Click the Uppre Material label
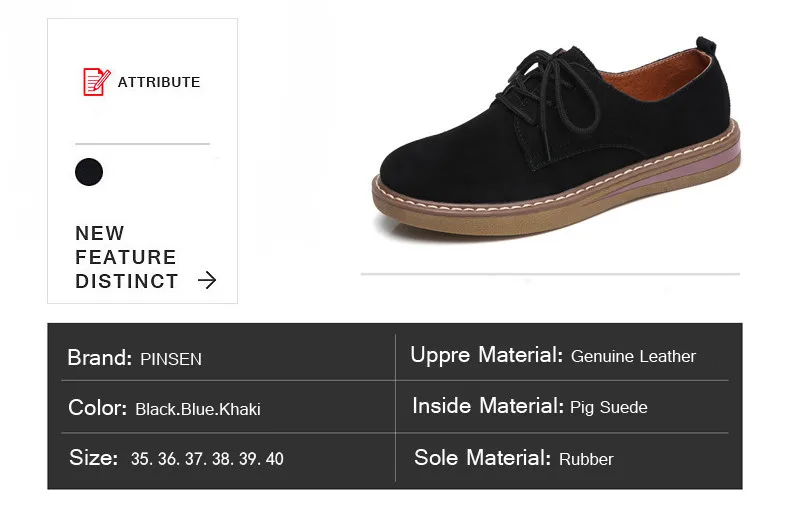Image resolution: width=790 pixels, height=522 pixels. [x=487, y=355]
